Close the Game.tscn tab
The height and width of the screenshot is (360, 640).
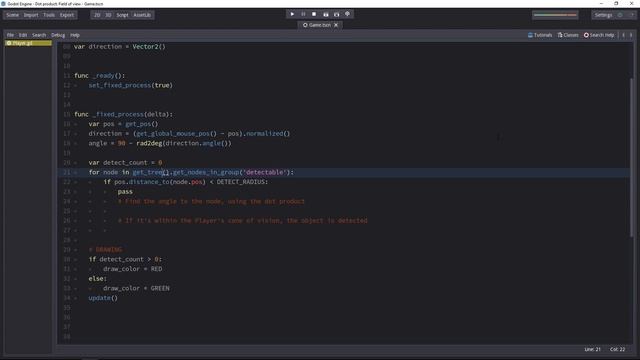click(x=336, y=25)
